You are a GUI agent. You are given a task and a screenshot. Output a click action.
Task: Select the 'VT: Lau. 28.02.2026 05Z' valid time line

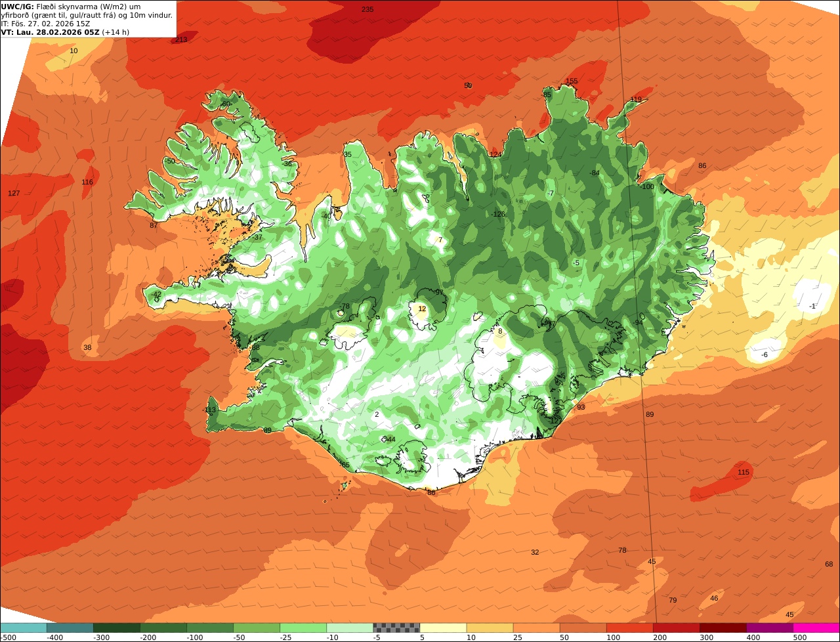coord(51,32)
